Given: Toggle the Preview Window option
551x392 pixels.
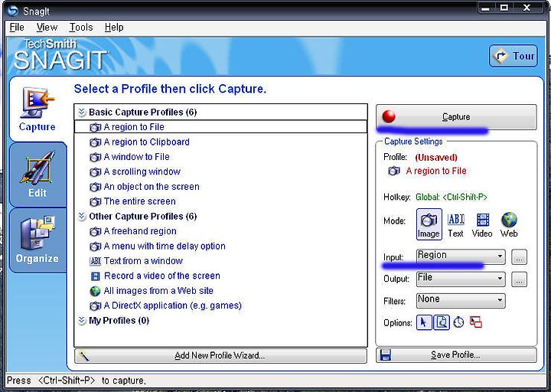Looking at the screenshot, I should [442, 322].
